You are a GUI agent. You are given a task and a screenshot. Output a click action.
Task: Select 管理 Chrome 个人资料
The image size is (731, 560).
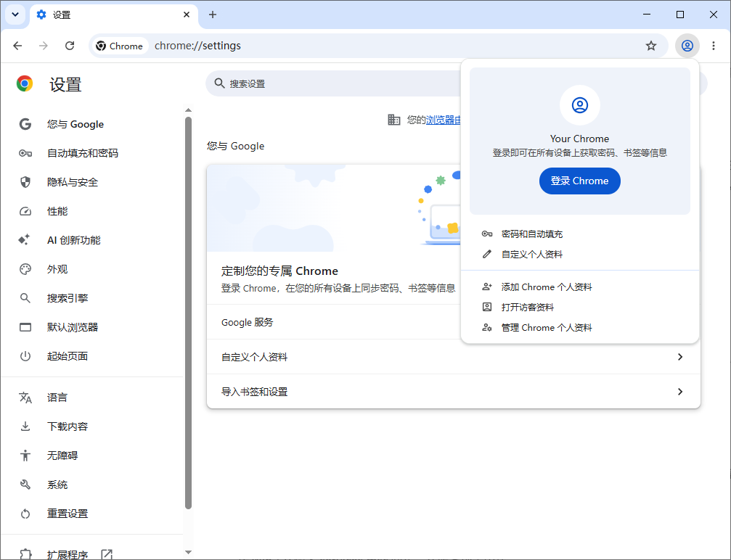tap(579, 328)
